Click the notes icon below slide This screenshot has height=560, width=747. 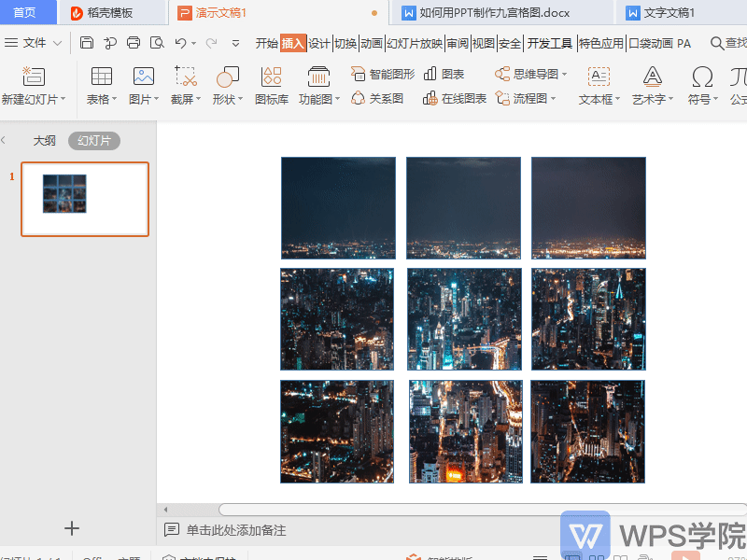pyautogui.click(x=172, y=529)
